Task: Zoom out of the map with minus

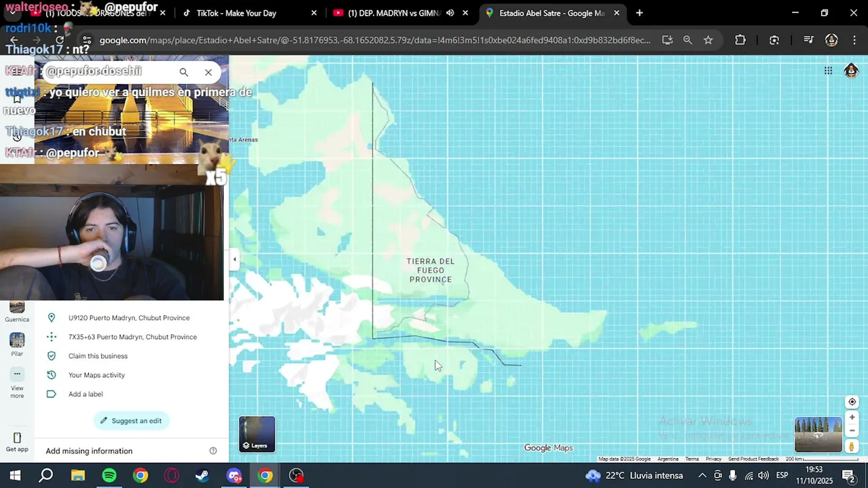Action: (852, 430)
